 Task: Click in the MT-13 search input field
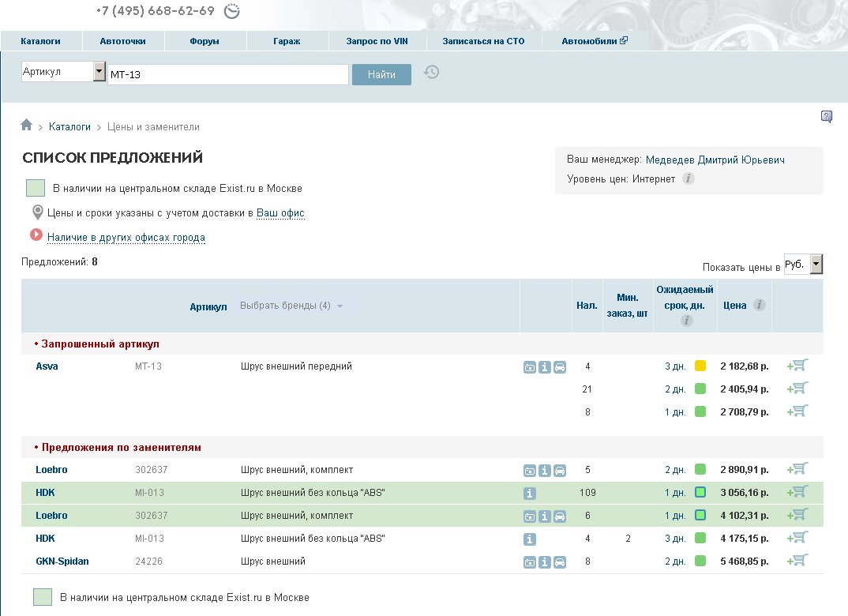point(227,75)
